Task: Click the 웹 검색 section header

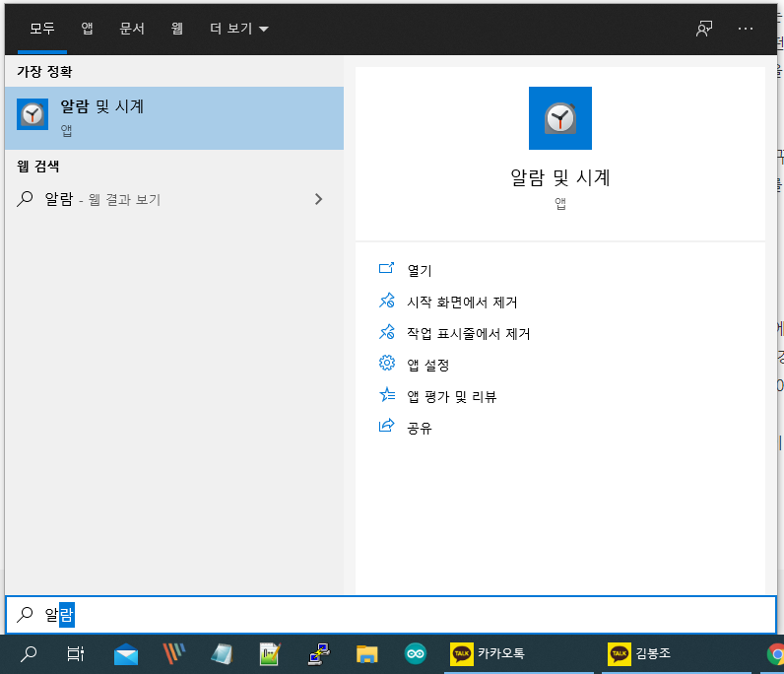Action: (38, 167)
